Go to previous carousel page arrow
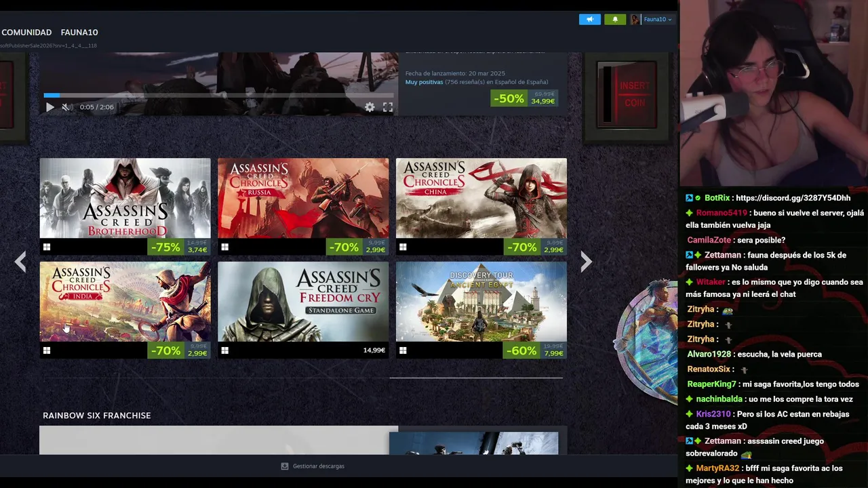 [20, 262]
